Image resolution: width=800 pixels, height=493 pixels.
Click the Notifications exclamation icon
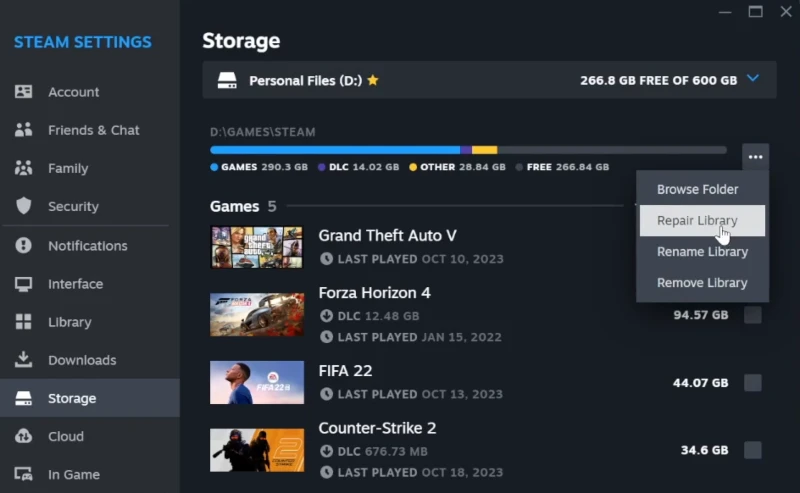[x=23, y=245]
